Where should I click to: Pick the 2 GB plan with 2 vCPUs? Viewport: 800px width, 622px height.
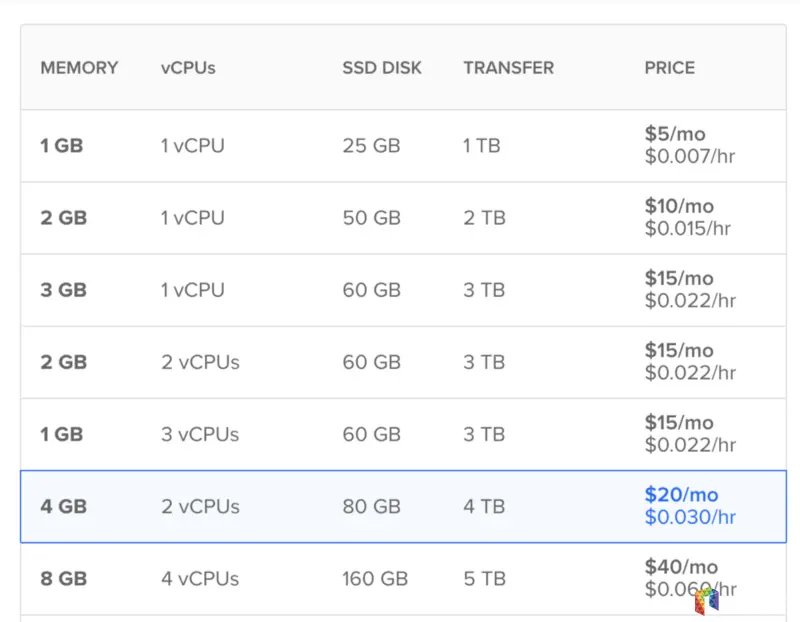pos(63,362)
